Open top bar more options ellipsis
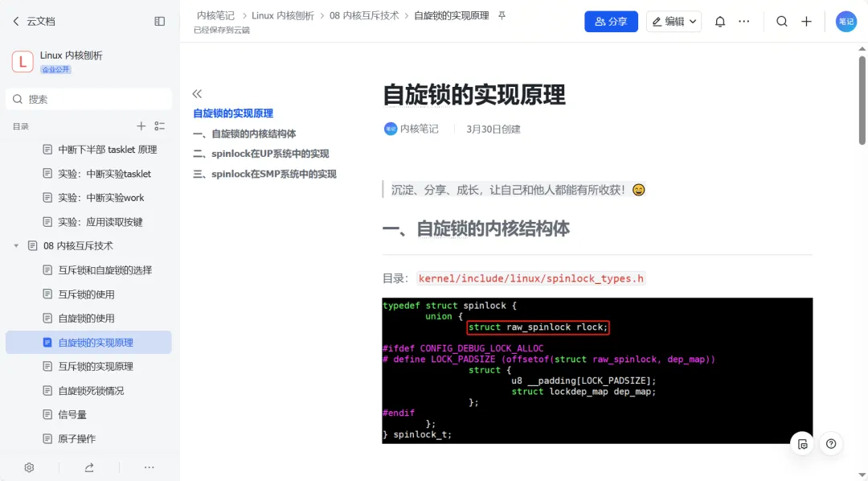The width and height of the screenshot is (868, 481). click(744, 22)
